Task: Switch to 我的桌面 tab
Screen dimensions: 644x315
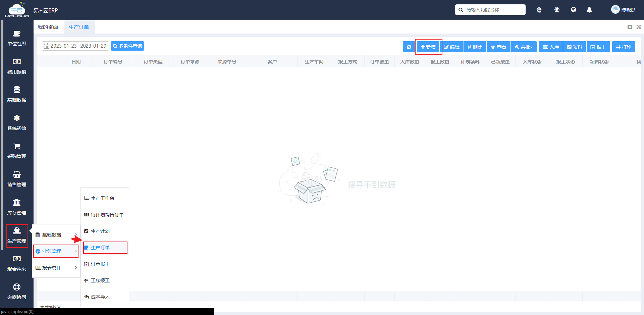Action: [x=48, y=27]
